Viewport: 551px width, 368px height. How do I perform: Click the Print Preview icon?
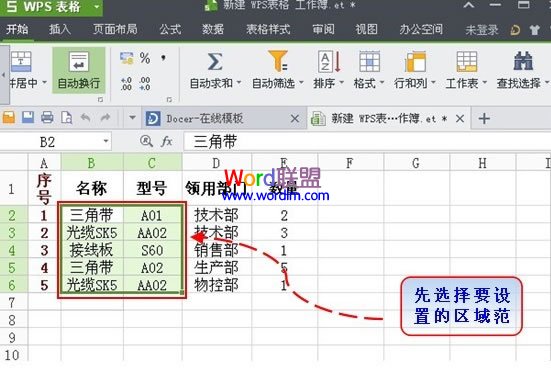66,117
